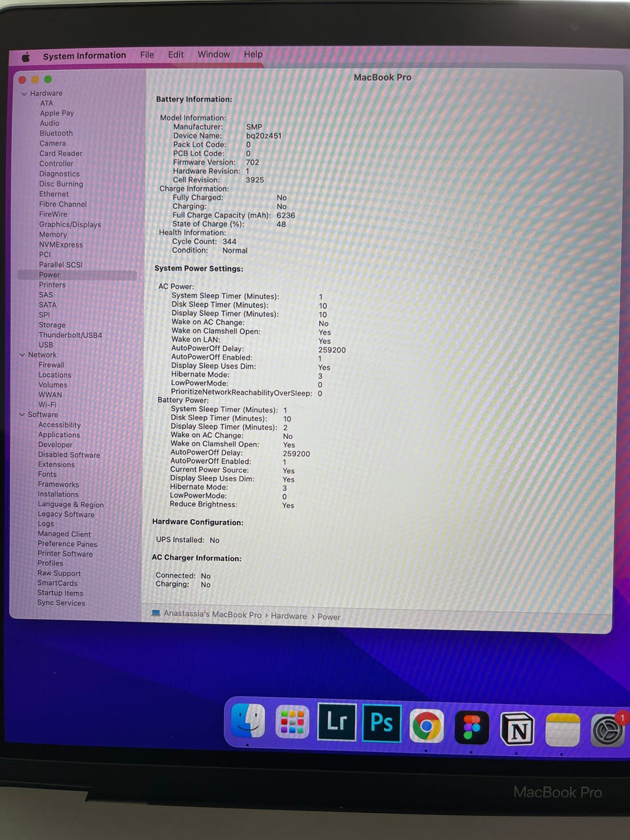This screenshot has height=840, width=630.
Task: Open Google Chrome from the Dock
Action: click(x=427, y=725)
